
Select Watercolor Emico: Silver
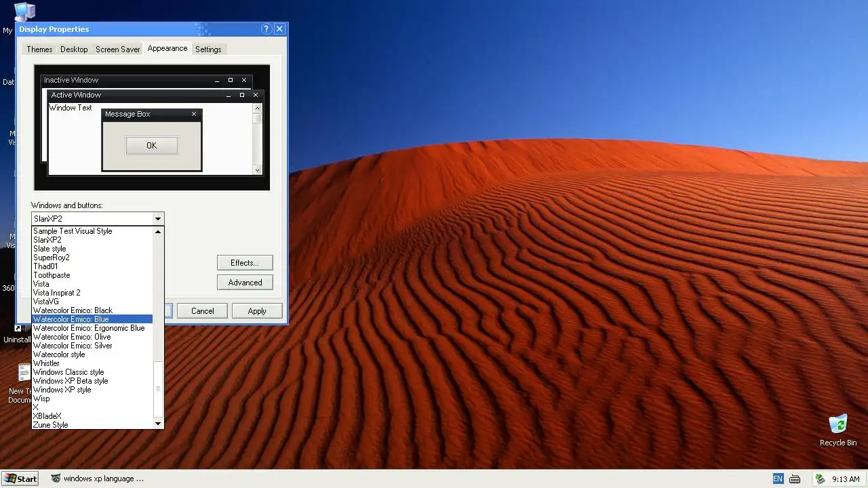[x=92, y=346]
